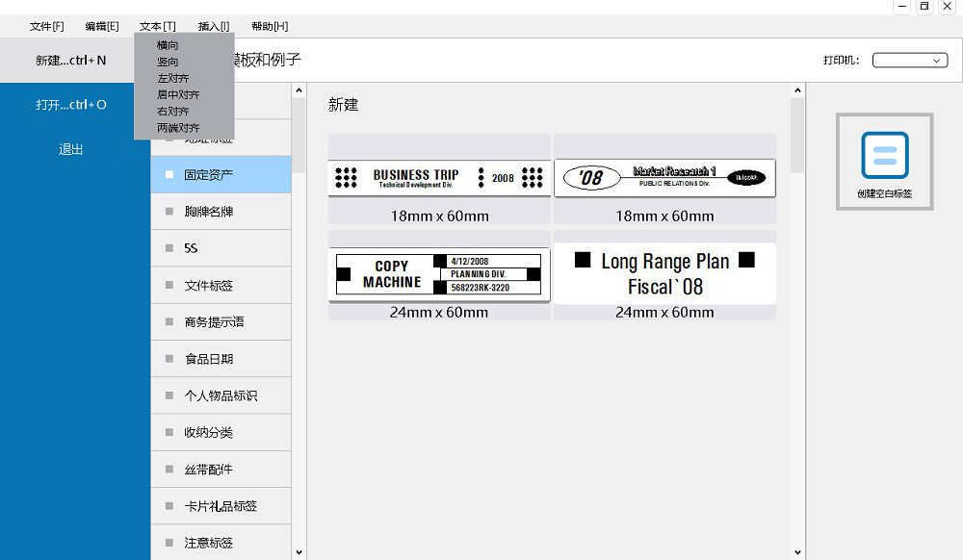Open the 打印机 printer dropdown
Screen dimensions: 963x560
(x=910, y=61)
